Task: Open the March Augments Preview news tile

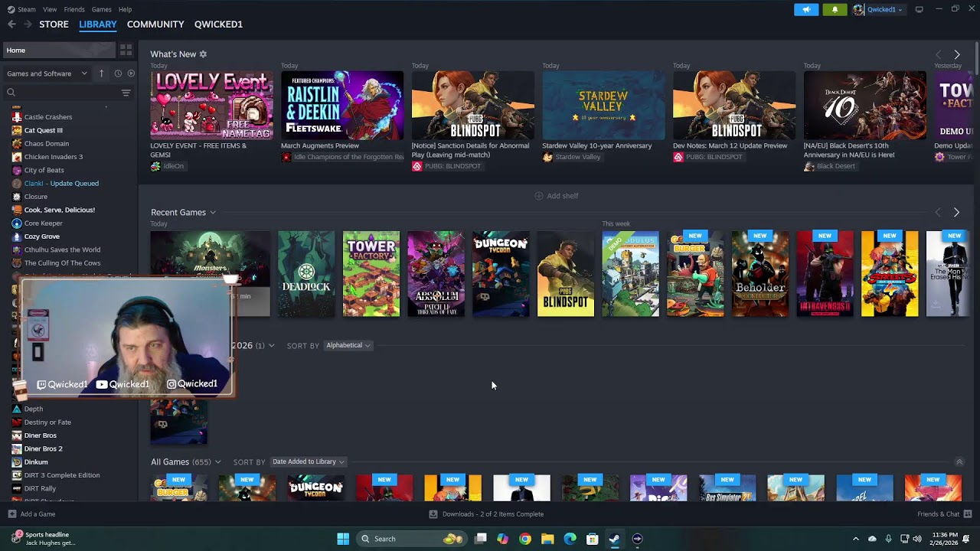Action: tap(342, 105)
